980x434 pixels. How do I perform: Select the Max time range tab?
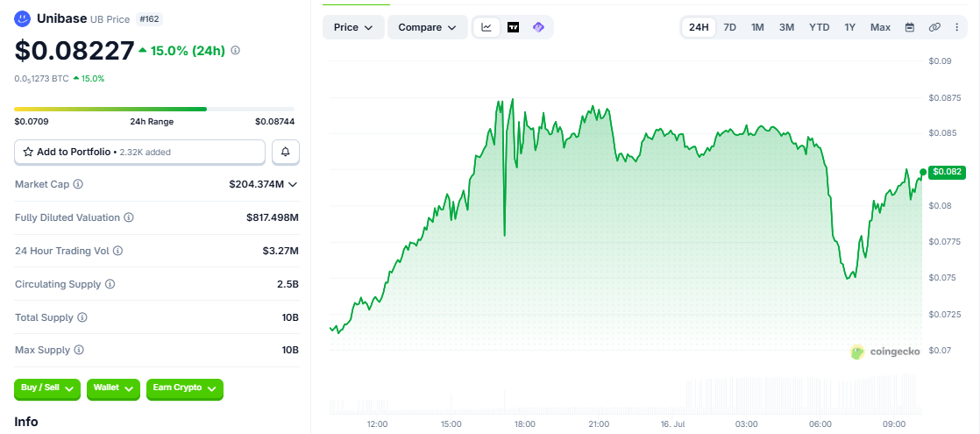[x=881, y=27]
